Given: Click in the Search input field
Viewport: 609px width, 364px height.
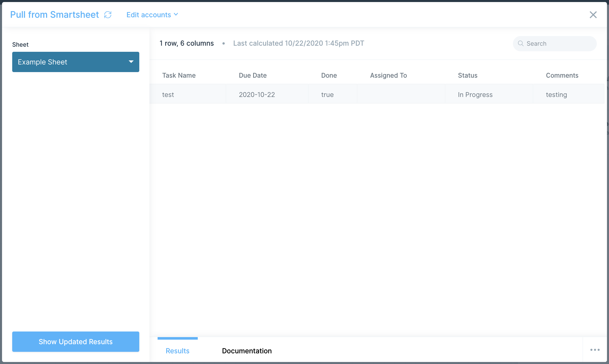Looking at the screenshot, I should (x=555, y=44).
